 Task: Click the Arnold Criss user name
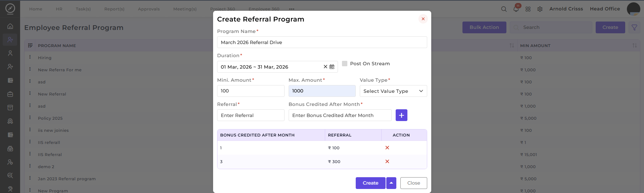pos(566,9)
